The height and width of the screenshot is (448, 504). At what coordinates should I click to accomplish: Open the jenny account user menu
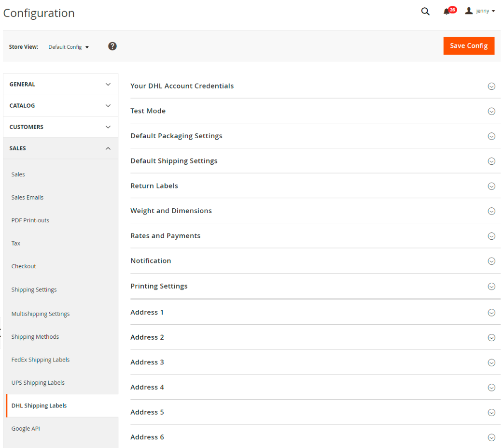click(x=480, y=11)
